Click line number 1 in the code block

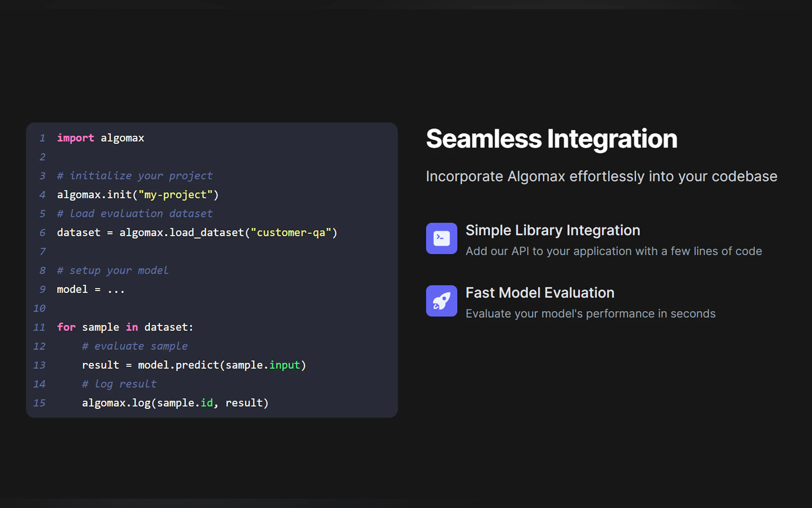click(42, 138)
